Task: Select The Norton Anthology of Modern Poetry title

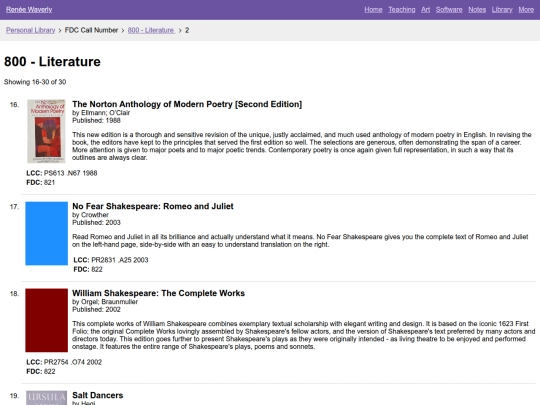Action: [x=187, y=104]
